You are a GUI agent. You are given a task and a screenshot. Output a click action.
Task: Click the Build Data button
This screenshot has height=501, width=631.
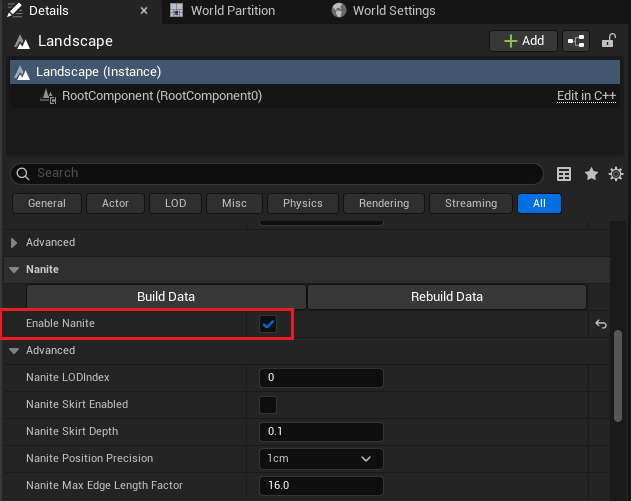click(166, 297)
